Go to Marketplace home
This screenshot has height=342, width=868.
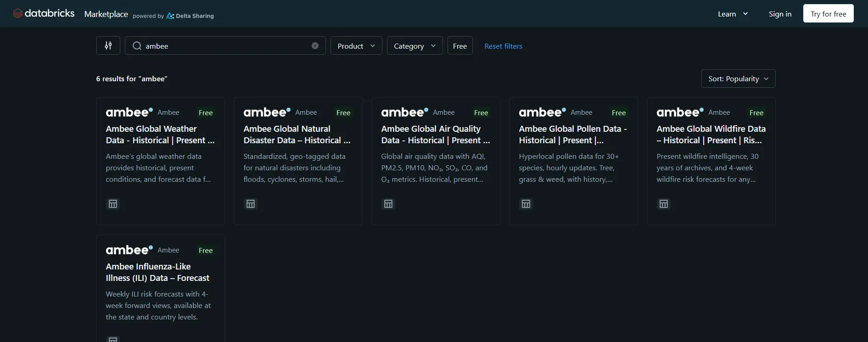[106, 14]
